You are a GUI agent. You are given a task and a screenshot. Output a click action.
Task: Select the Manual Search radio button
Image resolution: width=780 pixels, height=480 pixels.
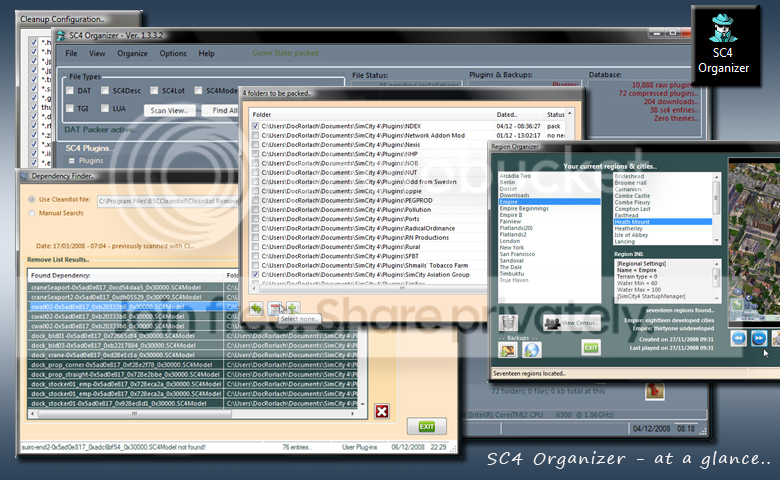point(32,213)
